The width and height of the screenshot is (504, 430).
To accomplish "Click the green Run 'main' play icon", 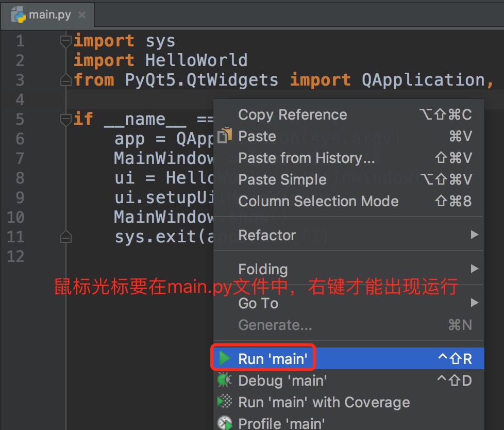I will (x=225, y=358).
